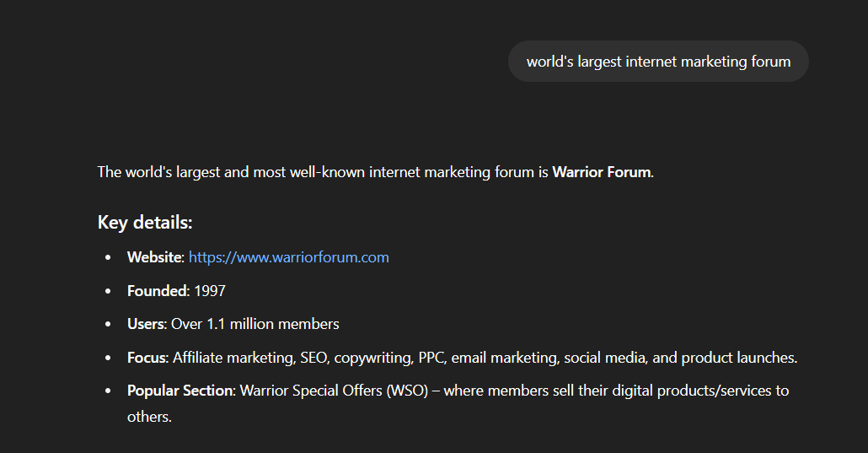Click the bullet point beside Website
The height and width of the screenshot is (453, 868).
click(x=108, y=257)
